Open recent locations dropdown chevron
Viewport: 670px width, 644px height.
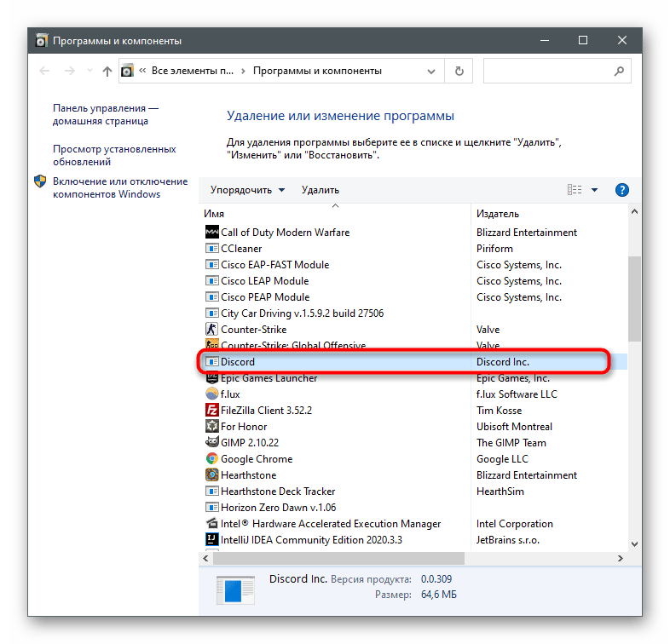(x=90, y=71)
